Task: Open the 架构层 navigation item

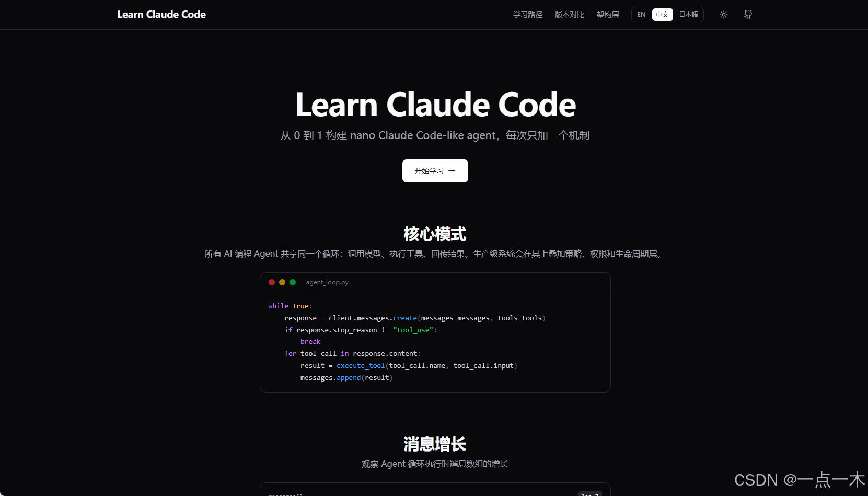Action: (608, 15)
